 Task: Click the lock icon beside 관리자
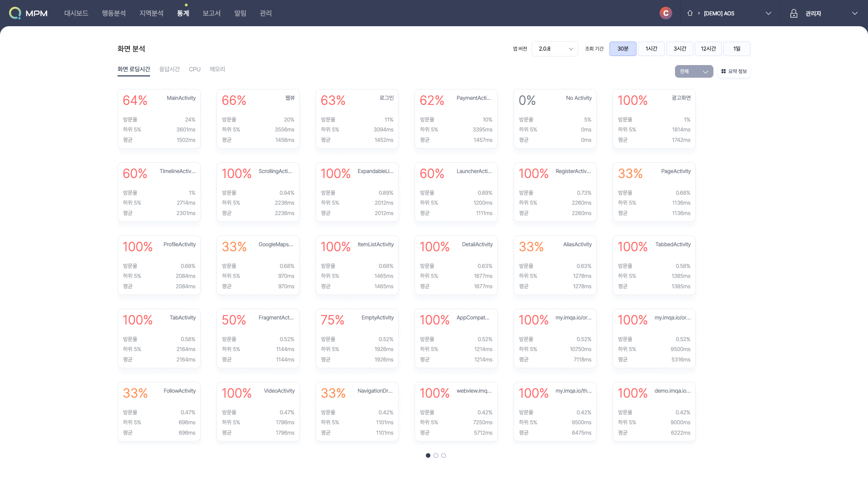click(793, 14)
